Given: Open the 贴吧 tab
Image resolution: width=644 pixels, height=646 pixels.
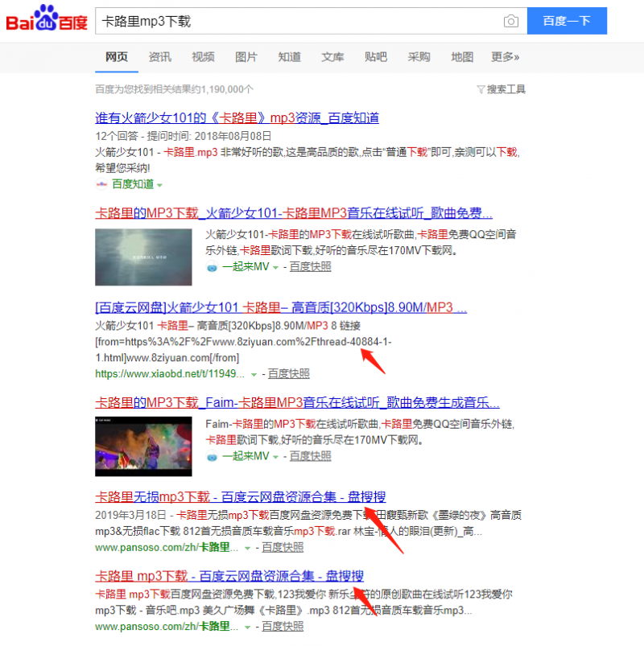Looking at the screenshot, I should [x=376, y=57].
